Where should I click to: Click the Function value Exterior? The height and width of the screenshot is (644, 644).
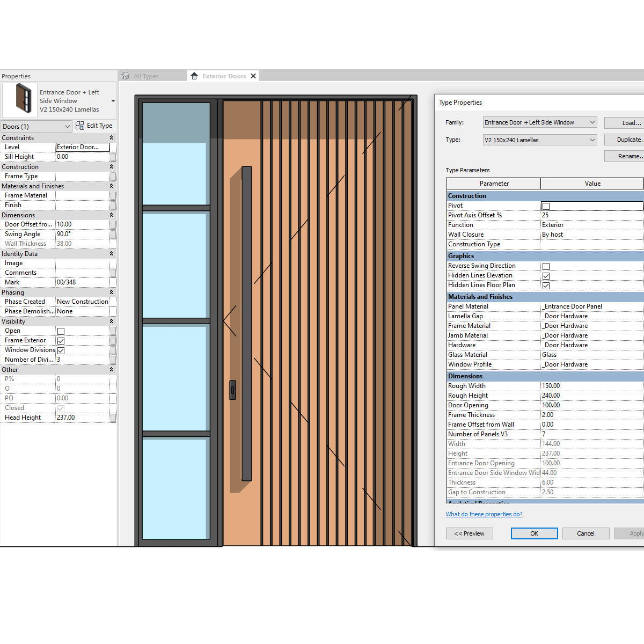[x=592, y=225]
